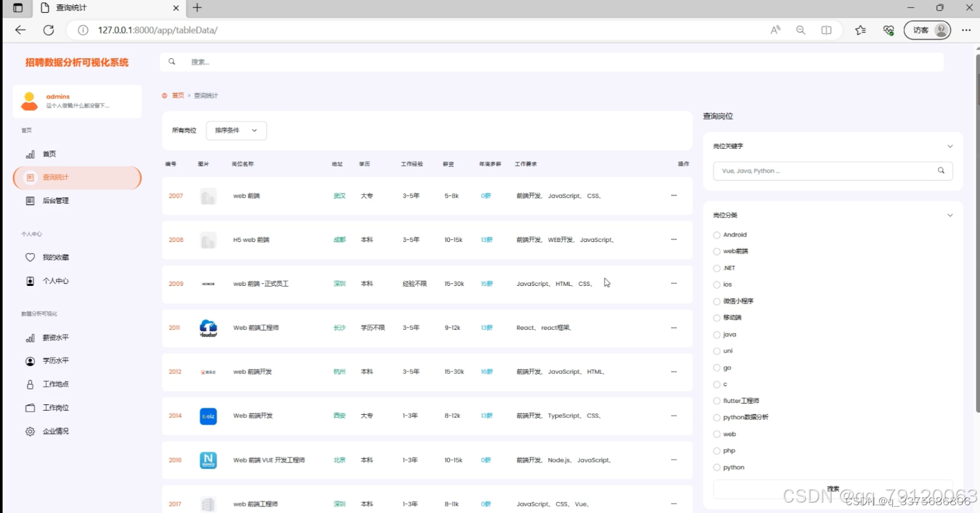Select the .NET category radio
This screenshot has width=980, height=513.
(x=717, y=268)
